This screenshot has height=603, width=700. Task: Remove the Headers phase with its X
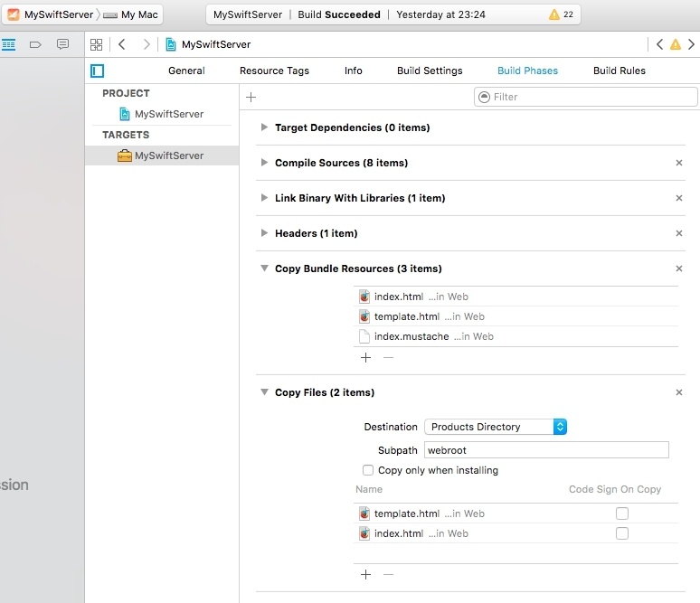tap(679, 233)
